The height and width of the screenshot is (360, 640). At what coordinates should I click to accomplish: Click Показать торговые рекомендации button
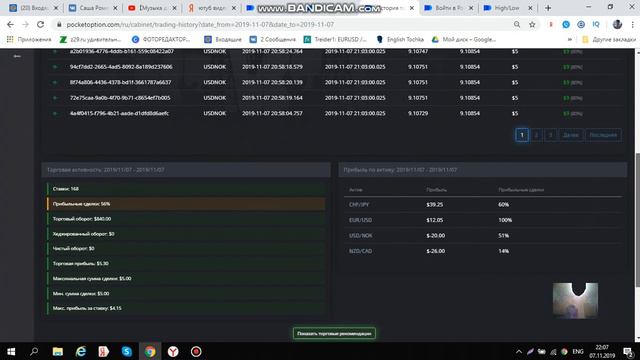334,333
